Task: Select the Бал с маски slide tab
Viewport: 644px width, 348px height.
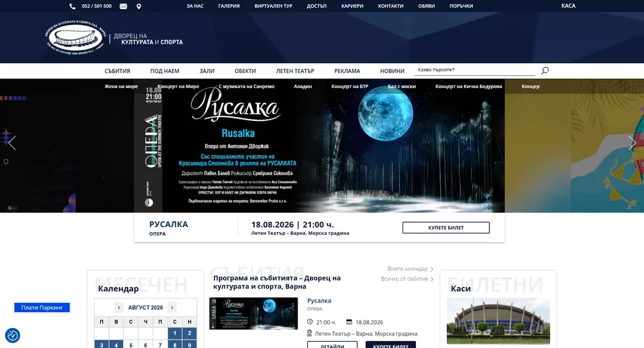Action: tap(402, 87)
